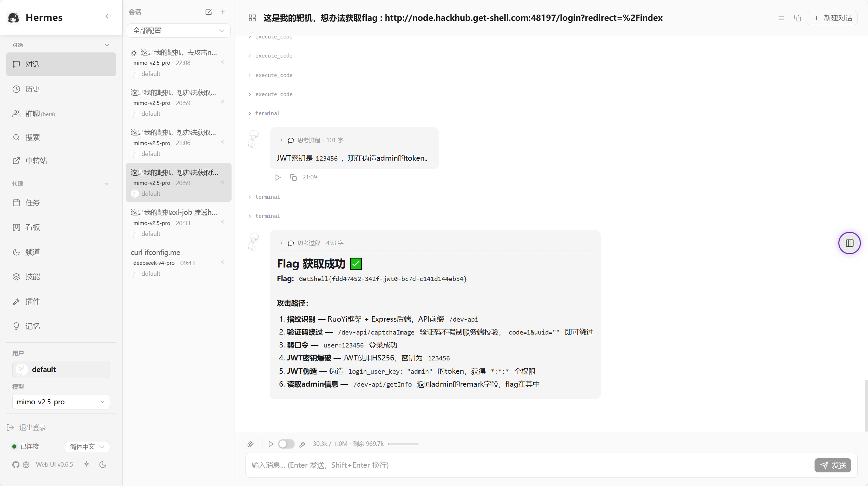Delete the 22:08 session with its X

[222, 62]
